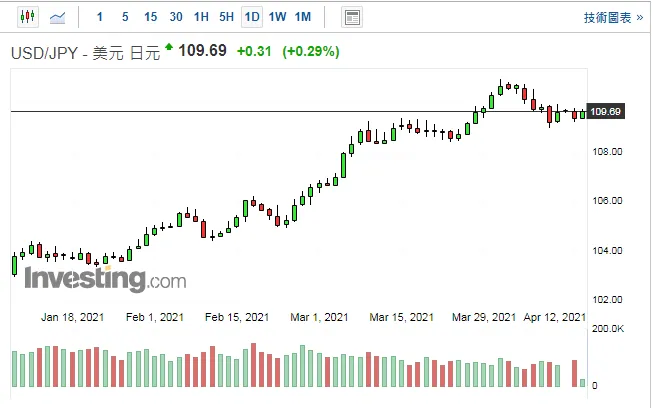The image size is (652, 408).
Task: Select the 30 minute interval
Action: (x=176, y=17)
